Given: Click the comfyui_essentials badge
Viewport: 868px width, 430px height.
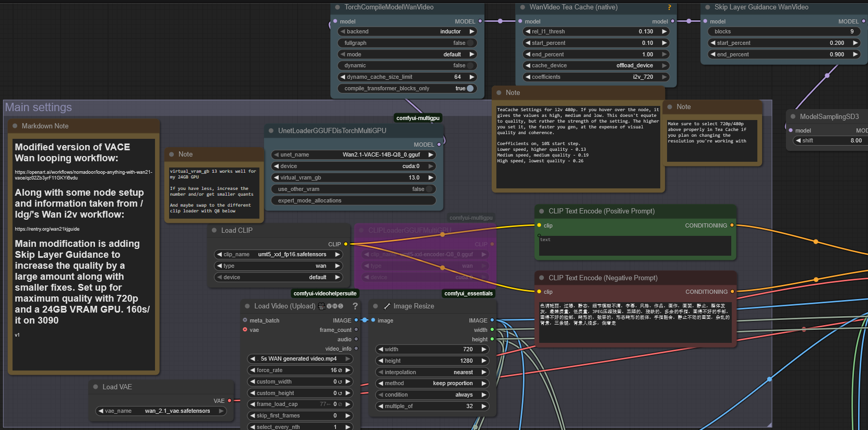Looking at the screenshot, I should 469,293.
